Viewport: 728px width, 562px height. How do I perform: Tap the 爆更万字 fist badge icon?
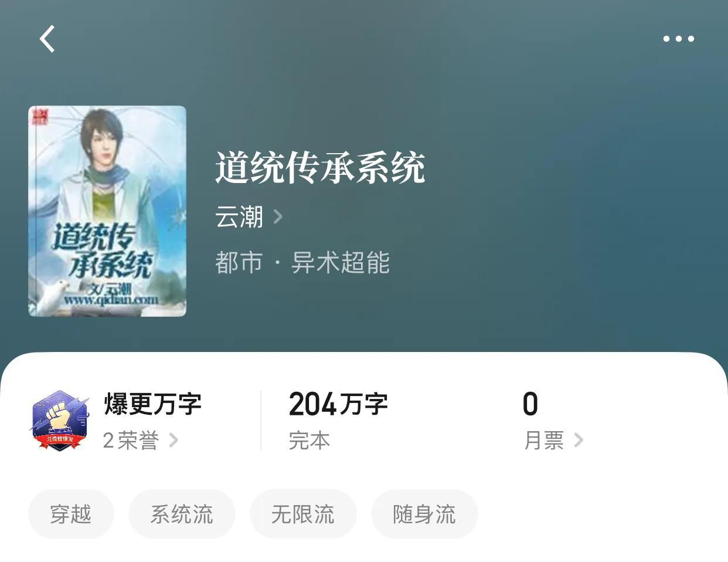click(60, 421)
